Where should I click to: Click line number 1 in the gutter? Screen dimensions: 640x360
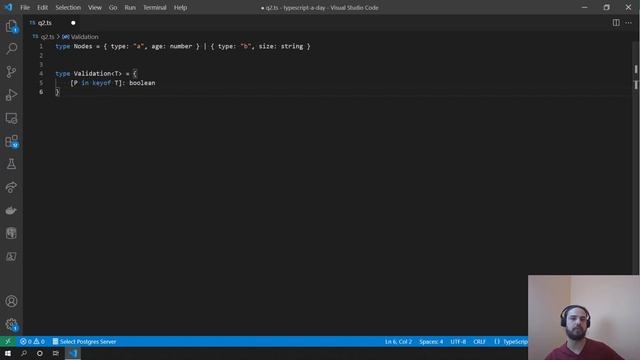point(41,46)
